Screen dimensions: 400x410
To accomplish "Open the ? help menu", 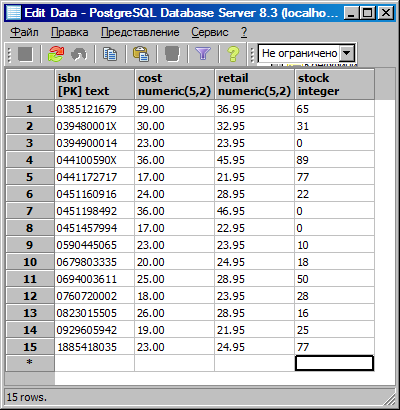I will 244,32.
